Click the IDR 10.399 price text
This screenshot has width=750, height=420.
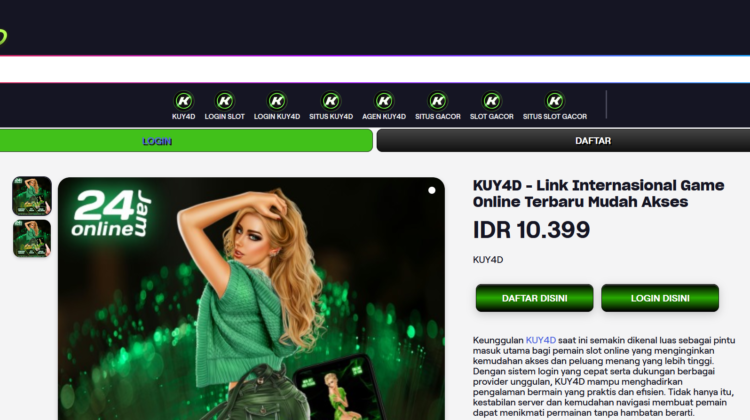point(531,230)
